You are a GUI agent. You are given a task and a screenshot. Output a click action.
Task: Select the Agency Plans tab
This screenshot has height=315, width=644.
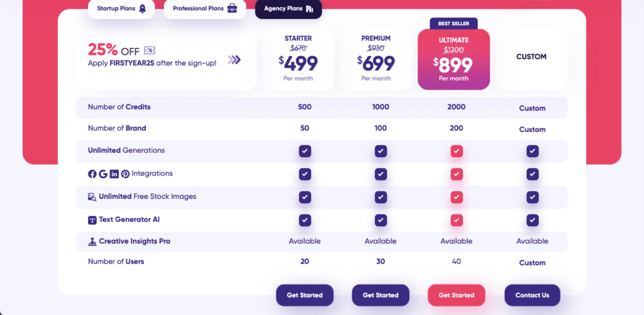pos(288,9)
